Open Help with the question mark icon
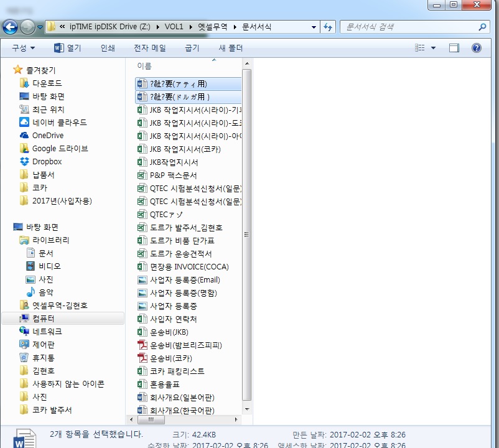 click(476, 48)
